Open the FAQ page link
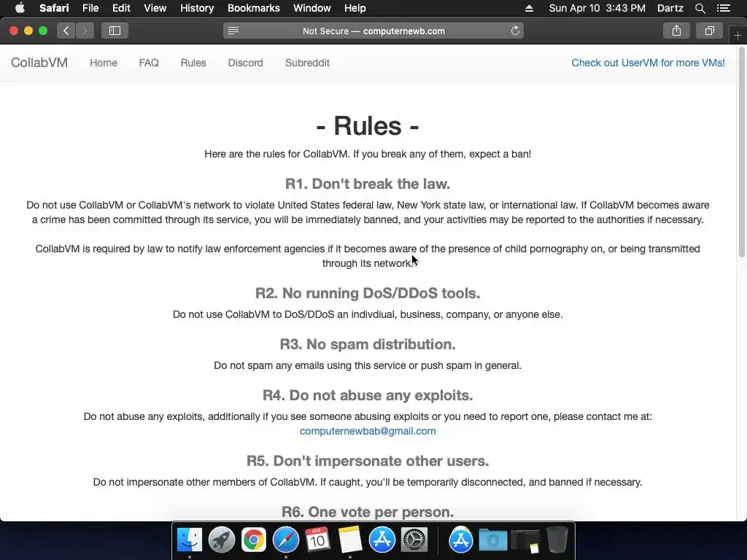This screenshot has width=747, height=560. point(149,63)
